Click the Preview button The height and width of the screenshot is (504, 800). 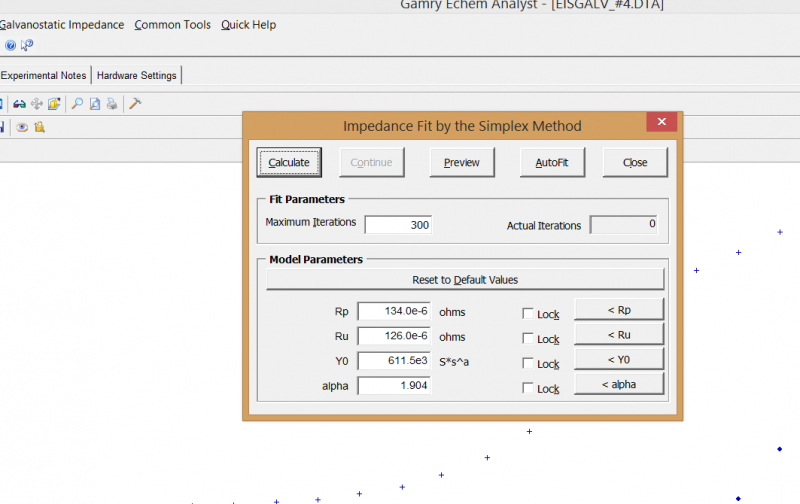pos(462,163)
